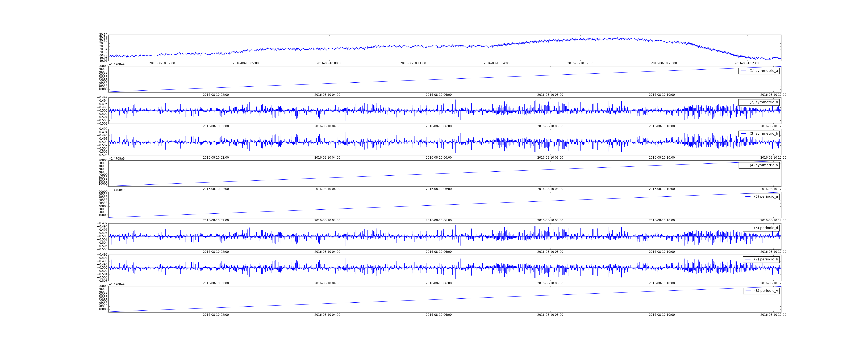Click the 2016-08-10 11:00 tick label
This screenshot has width=868, height=347.
tap(413, 63)
